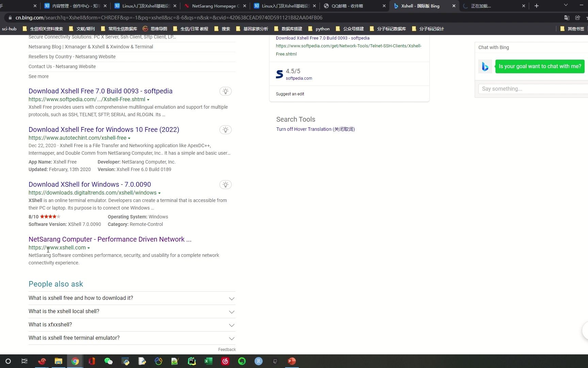588x368 pixels.
Task: Open the 其他书签 bookmarks folder
Action: pyautogui.click(x=572, y=29)
